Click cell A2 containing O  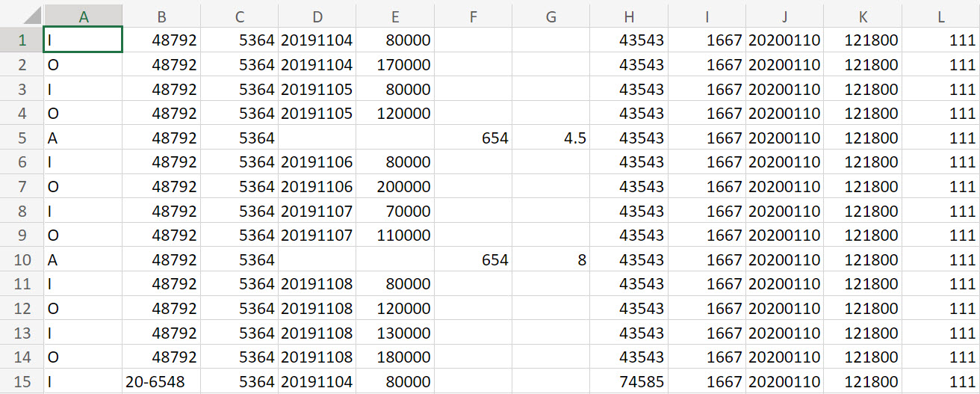pos(84,65)
